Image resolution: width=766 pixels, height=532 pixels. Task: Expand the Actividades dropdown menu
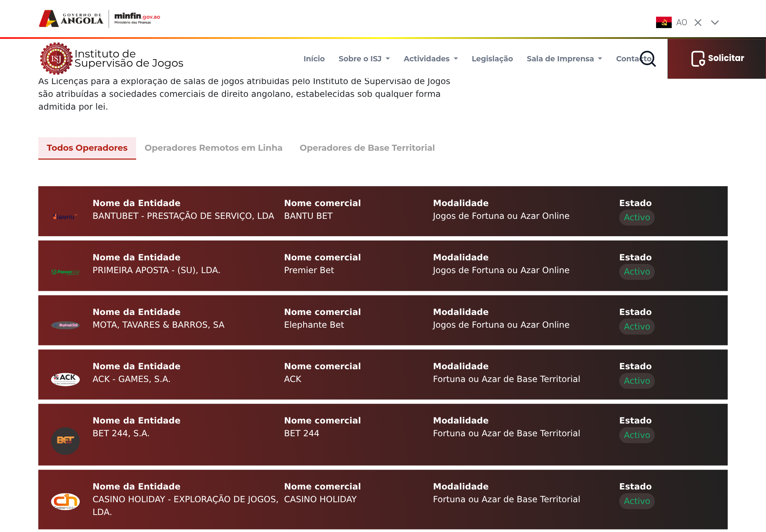pyautogui.click(x=431, y=59)
